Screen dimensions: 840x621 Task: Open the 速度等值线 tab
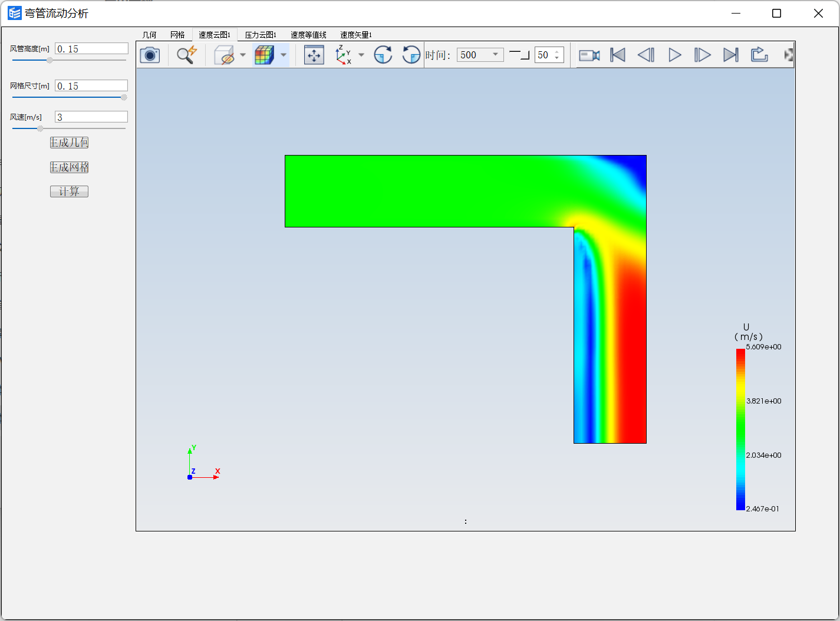click(x=308, y=35)
